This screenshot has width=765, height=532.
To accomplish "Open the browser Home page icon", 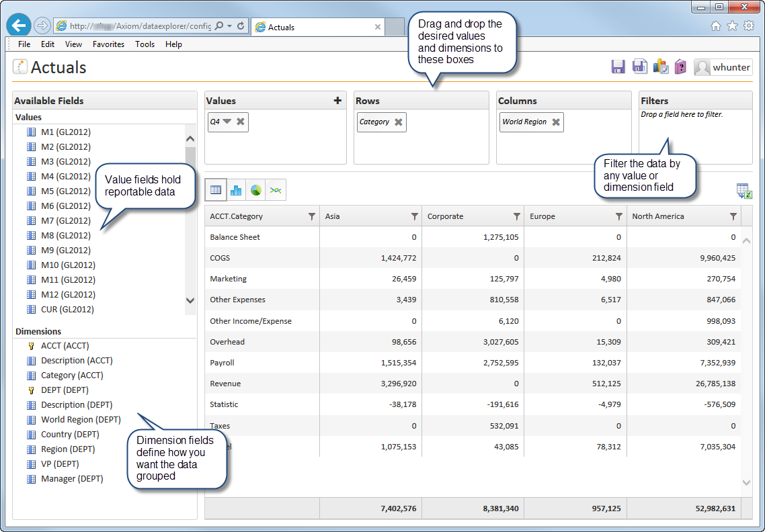I will (x=716, y=26).
